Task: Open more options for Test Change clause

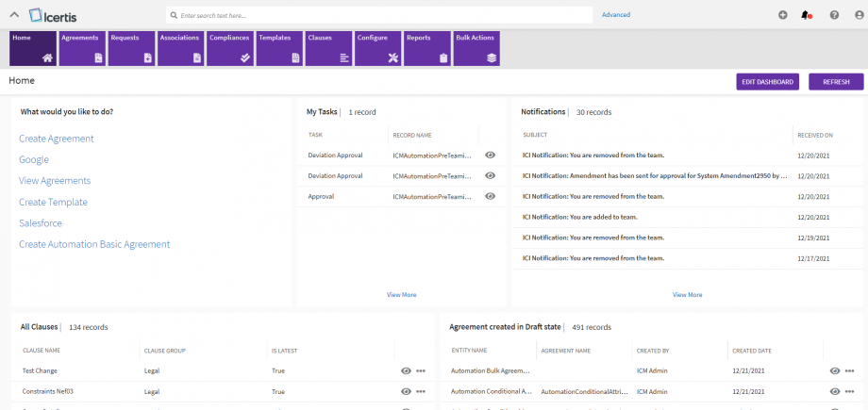Action: (421, 370)
